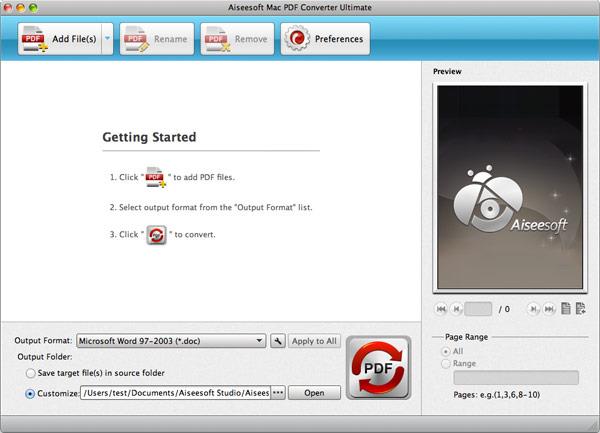Close the window with the red button

(8, 7)
